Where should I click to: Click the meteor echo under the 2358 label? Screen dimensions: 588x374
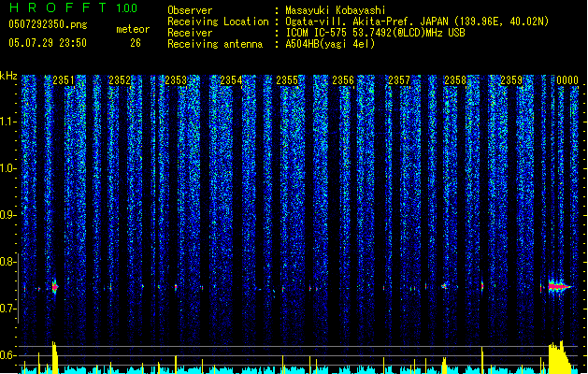(x=444, y=286)
